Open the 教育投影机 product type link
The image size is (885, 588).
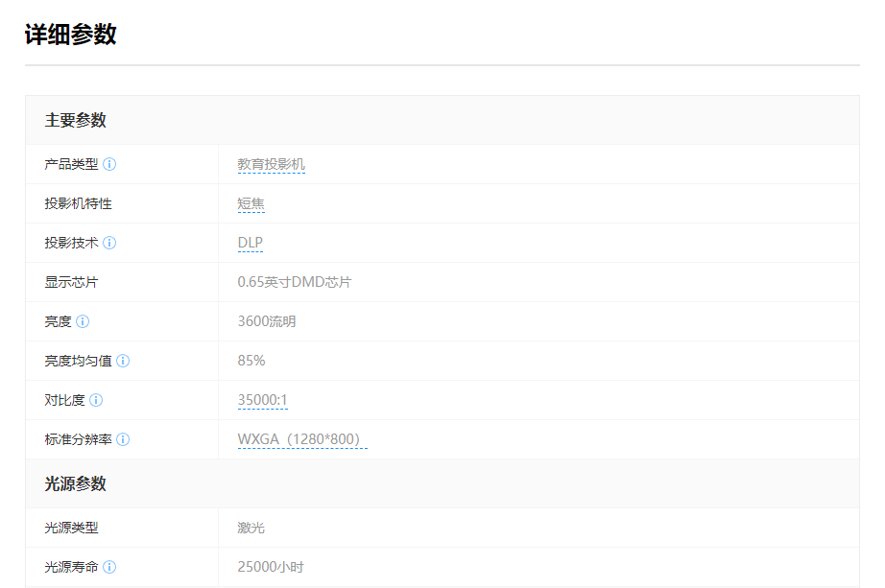click(x=271, y=164)
